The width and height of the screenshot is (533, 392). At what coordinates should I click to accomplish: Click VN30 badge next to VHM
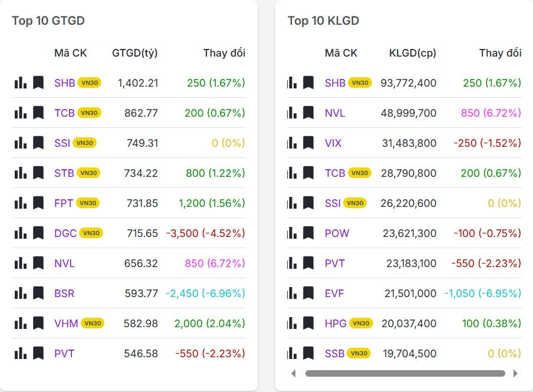point(92,323)
